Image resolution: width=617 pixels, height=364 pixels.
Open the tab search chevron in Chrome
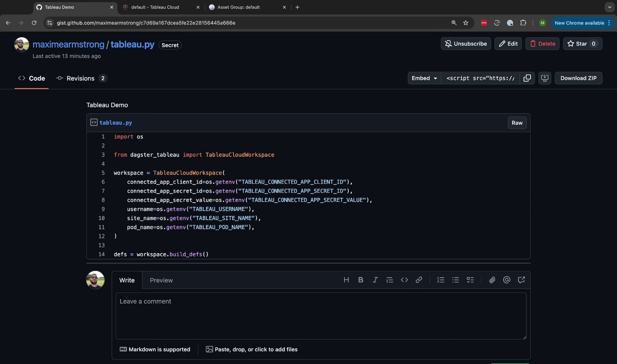pos(609,7)
